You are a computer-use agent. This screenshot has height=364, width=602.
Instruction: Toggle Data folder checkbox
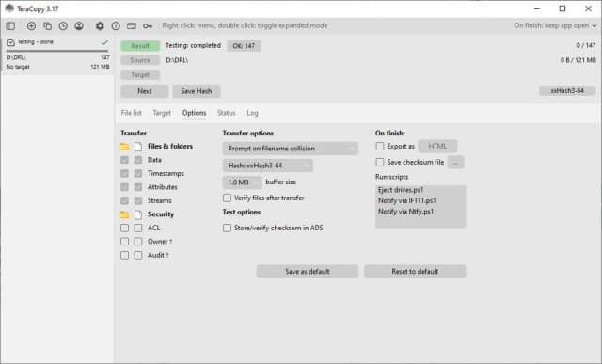click(x=124, y=160)
